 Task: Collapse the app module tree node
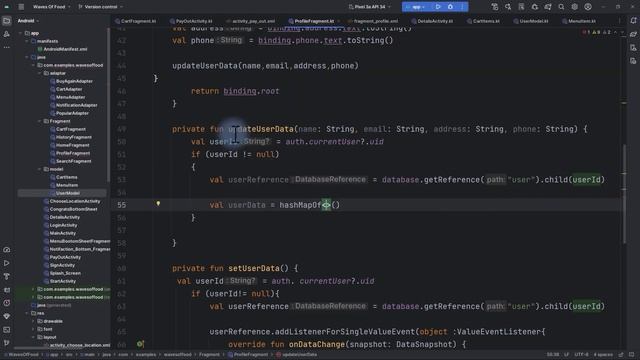click(x=21, y=33)
